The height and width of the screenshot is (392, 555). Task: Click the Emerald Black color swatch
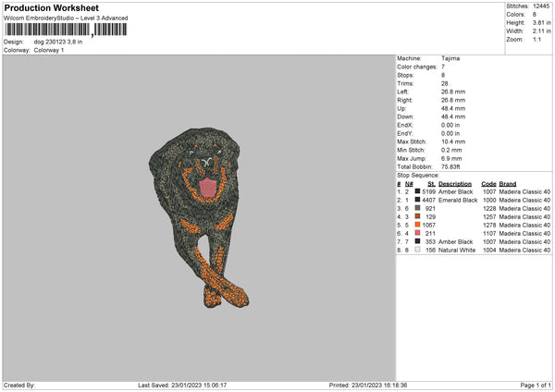click(x=418, y=200)
